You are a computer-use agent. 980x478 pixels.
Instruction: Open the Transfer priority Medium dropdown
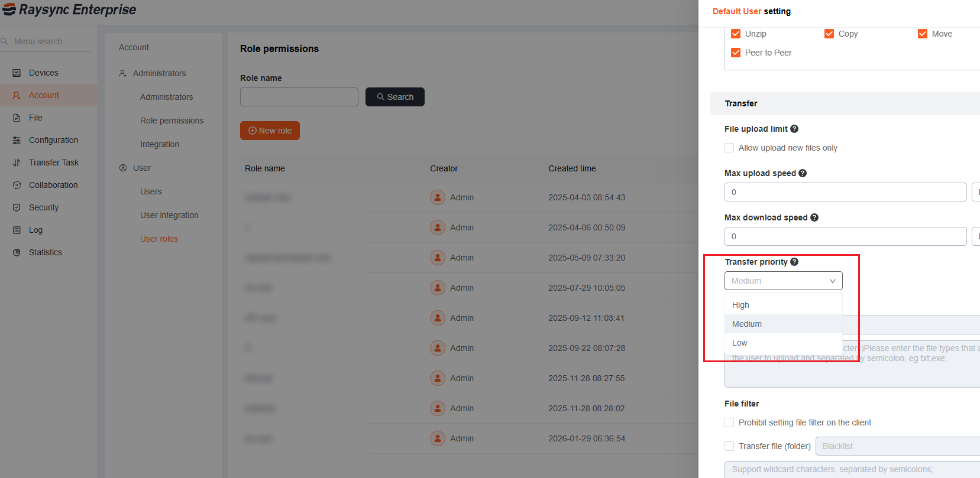click(x=783, y=281)
